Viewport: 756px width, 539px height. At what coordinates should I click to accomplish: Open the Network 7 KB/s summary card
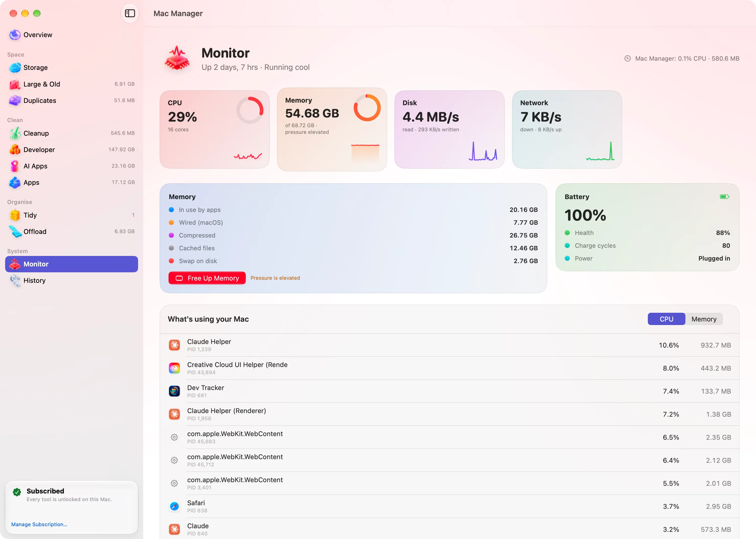click(567, 130)
